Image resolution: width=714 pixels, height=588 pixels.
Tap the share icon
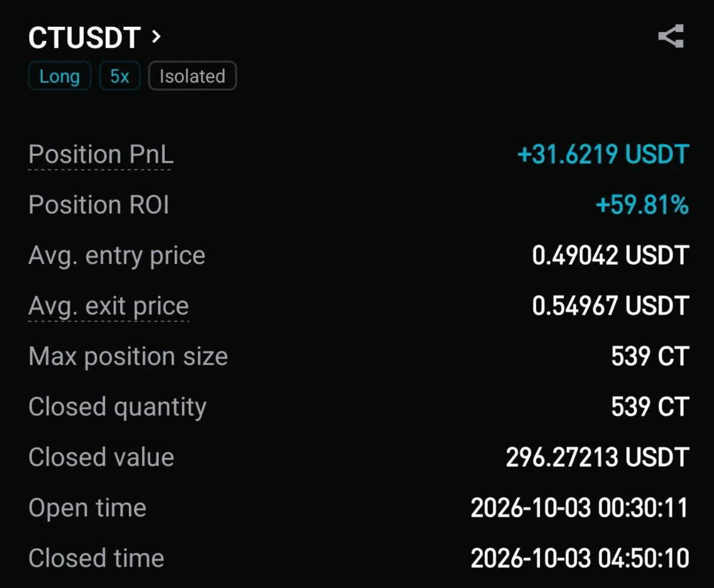coord(671,37)
